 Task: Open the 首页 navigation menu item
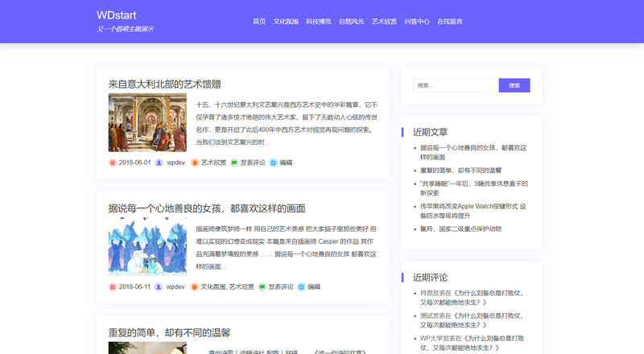258,22
